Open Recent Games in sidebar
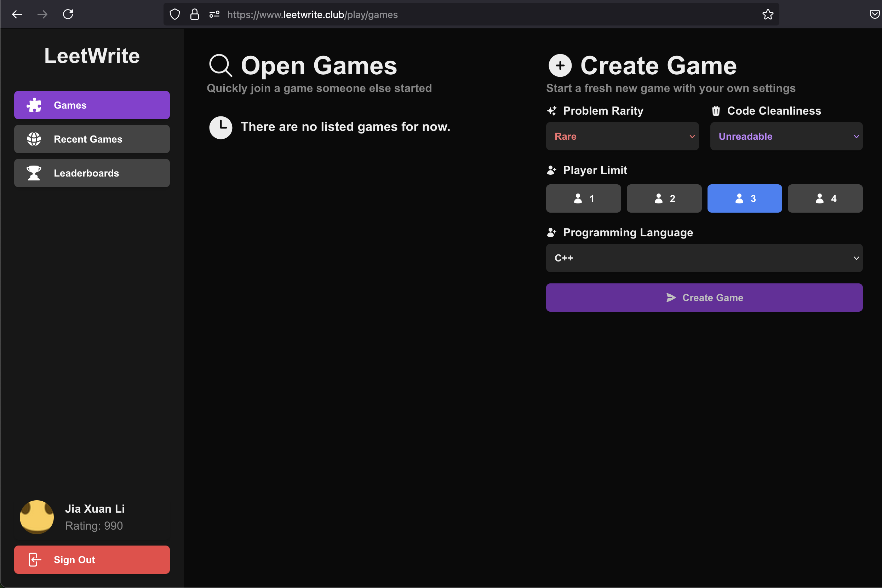The image size is (882, 588). click(92, 139)
